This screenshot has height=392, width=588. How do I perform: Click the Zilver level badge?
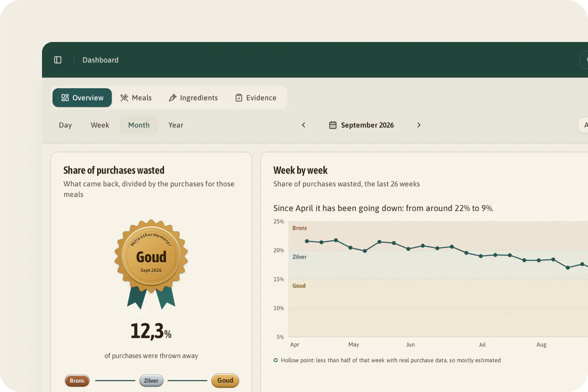[151, 381]
